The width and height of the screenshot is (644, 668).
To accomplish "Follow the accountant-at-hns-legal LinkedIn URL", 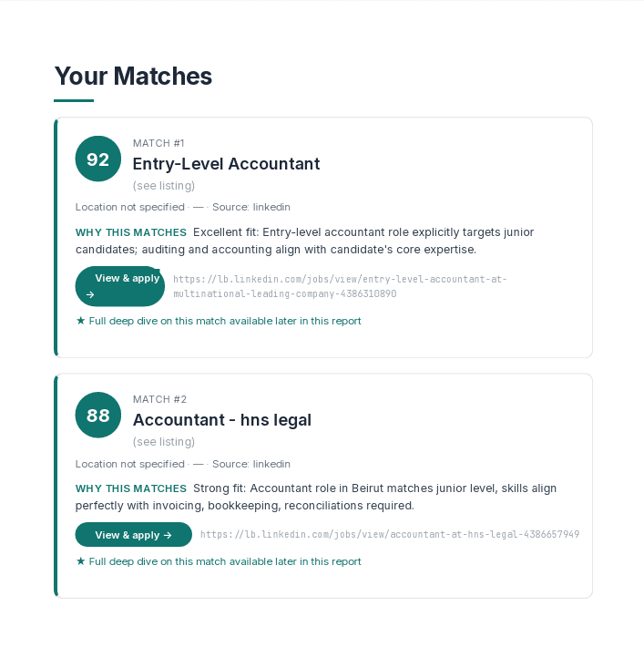I will [x=390, y=534].
